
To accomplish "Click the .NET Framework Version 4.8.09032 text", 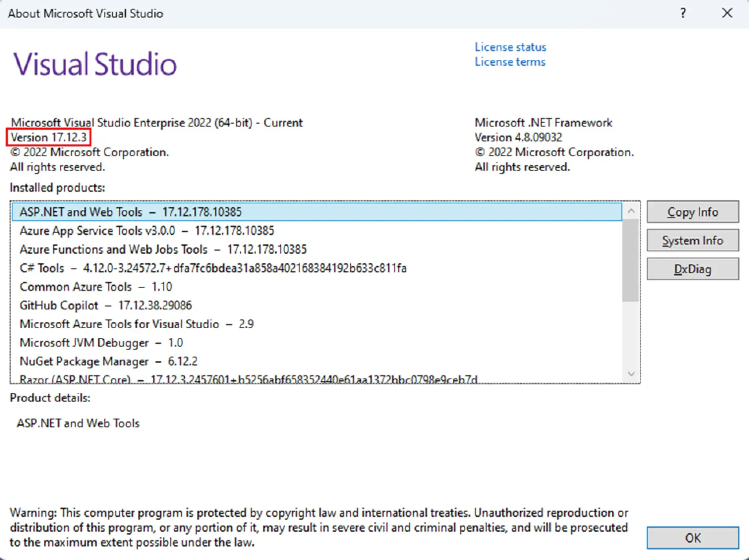I will [x=518, y=137].
